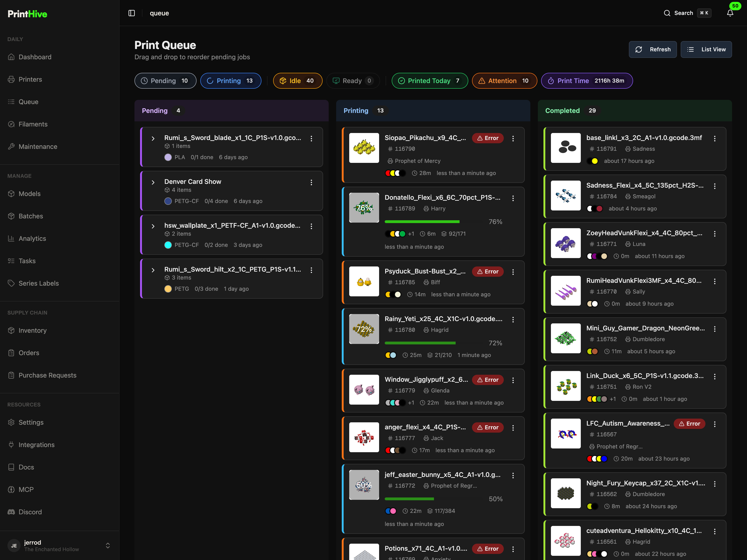Viewport: 747px width, 560px height.
Task: Click the search magnifier icon
Action: coord(667,13)
